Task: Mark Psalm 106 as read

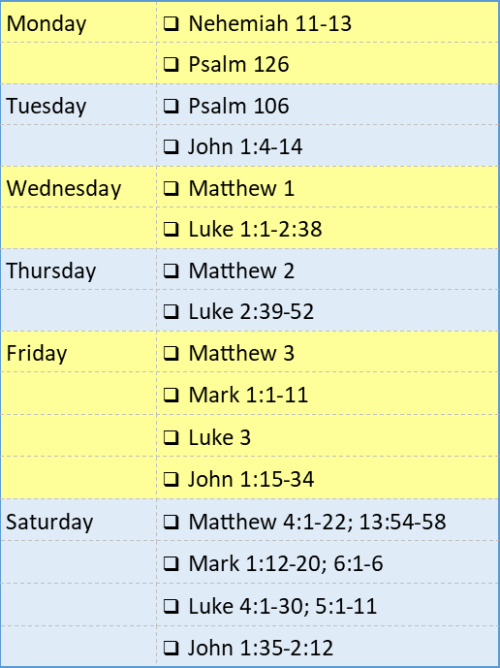Action: click(x=171, y=106)
